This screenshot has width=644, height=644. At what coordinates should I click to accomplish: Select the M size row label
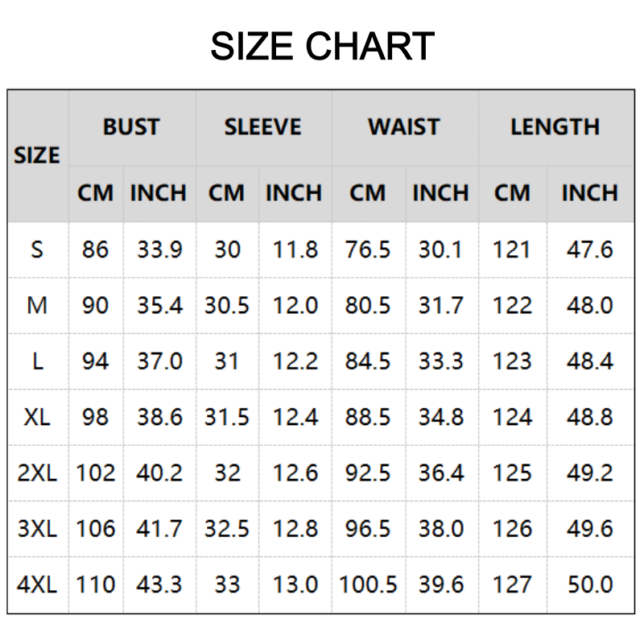click(x=37, y=306)
